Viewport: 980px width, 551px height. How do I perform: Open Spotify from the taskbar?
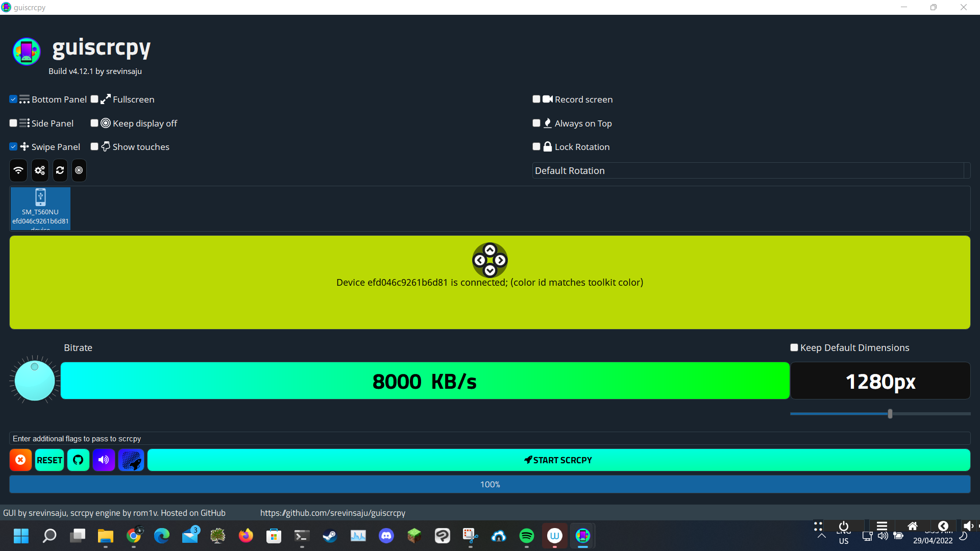527,536
